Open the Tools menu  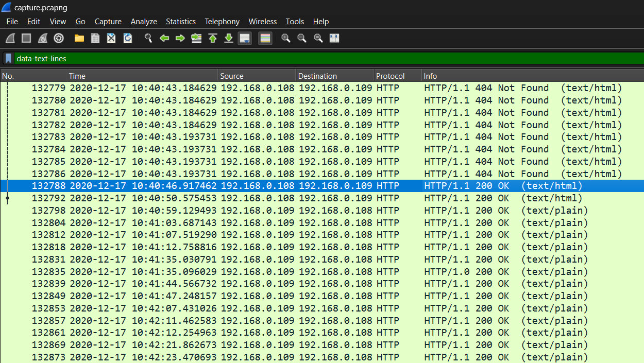coord(295,22)
